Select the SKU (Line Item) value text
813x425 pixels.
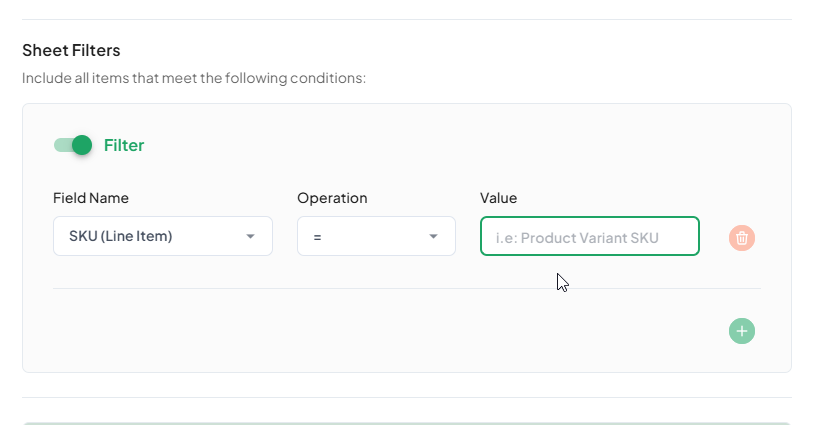[x=121, y=236]
